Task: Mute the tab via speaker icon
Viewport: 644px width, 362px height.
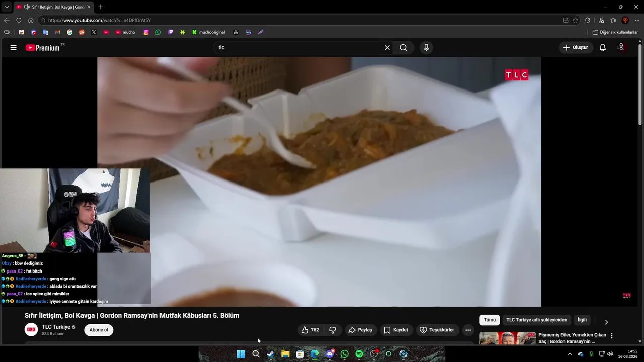Action: click(x=26, y=7)
